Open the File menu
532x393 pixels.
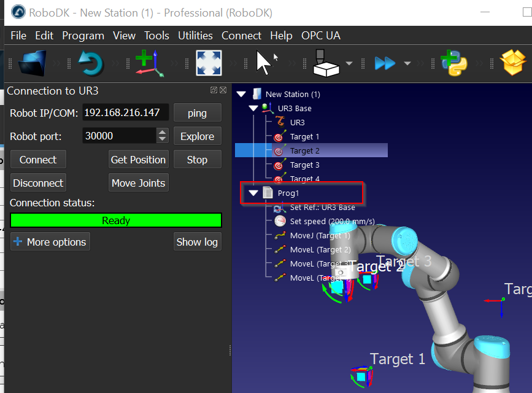(x=18, y=36)
